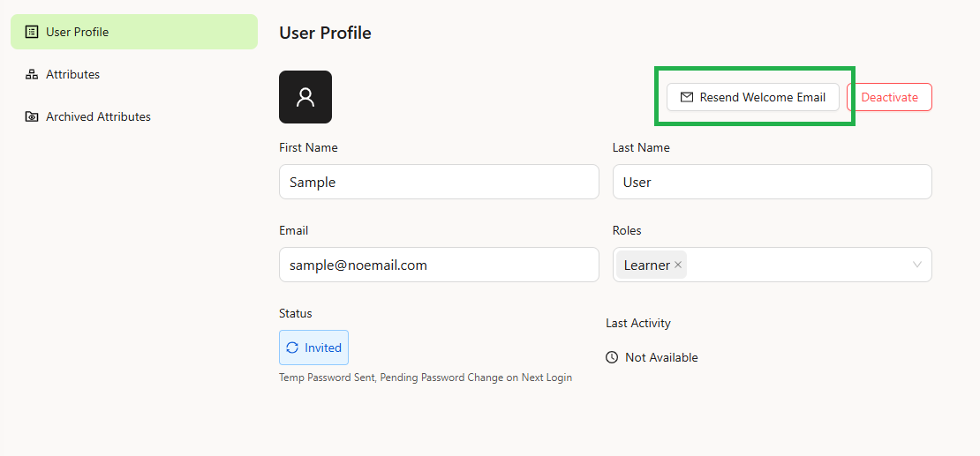
Task: Deactivate this user account
Action: point(889,97)
